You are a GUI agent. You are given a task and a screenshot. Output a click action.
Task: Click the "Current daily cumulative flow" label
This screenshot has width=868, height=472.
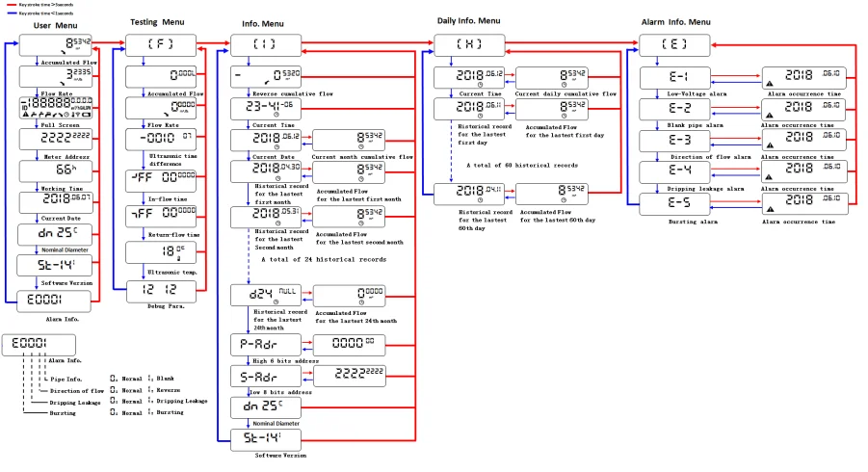click(566, 94)
